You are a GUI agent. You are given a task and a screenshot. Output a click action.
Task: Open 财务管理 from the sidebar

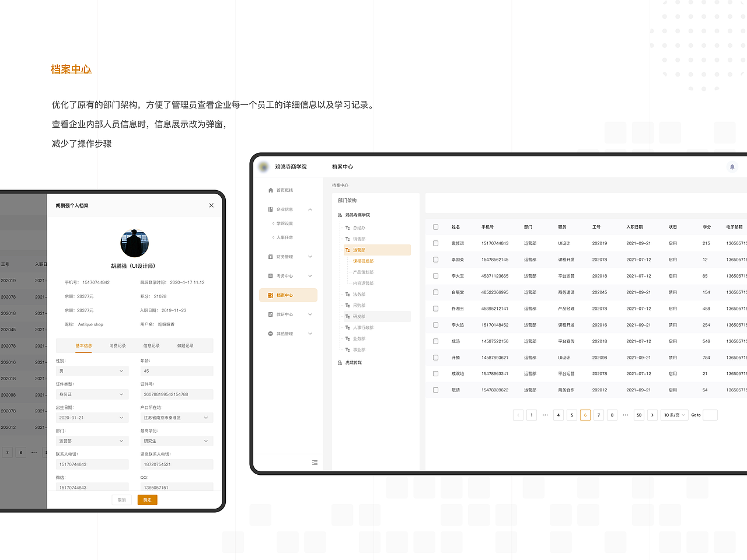click(270, 257)
